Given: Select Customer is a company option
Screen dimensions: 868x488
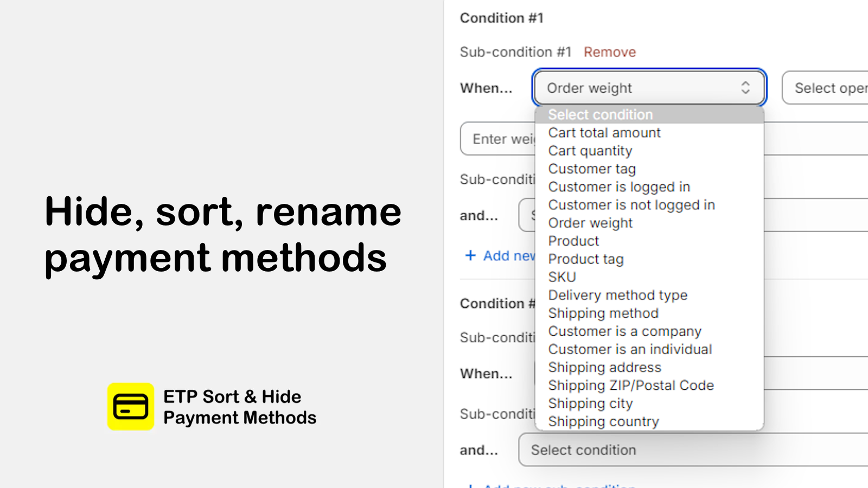Looking at the screenshot, I should tap(624, 331).
